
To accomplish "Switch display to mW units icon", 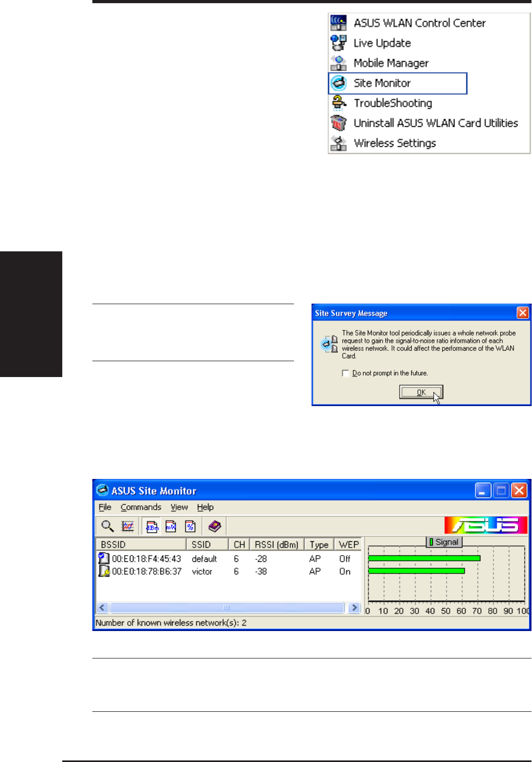I will [x=171, y=526].
